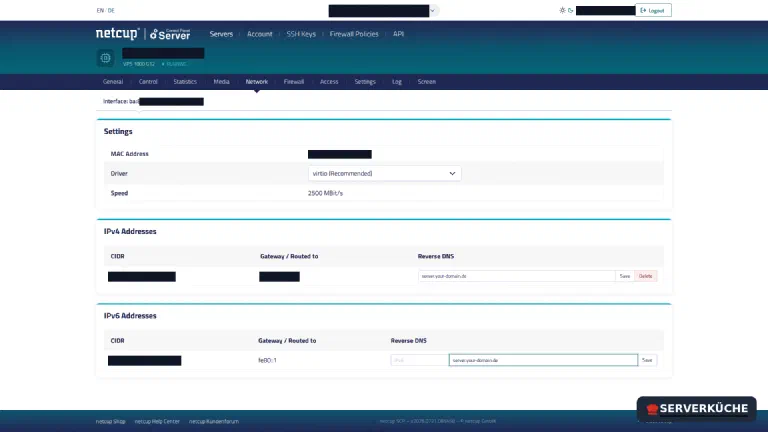Click the Driver dropdown chevron arrow
Image resolution: width=768 pixels, height=432 pixels.
452,173
